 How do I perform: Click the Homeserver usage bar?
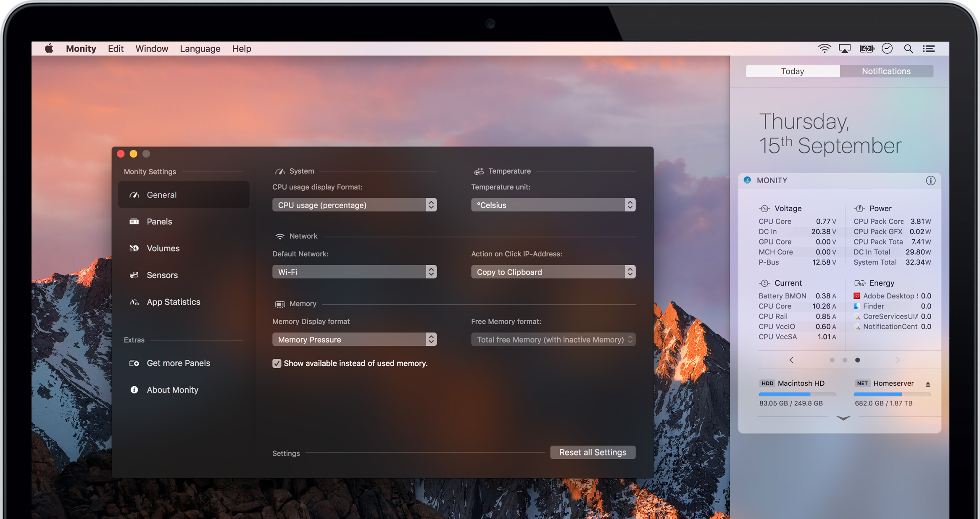pos(892,394)
